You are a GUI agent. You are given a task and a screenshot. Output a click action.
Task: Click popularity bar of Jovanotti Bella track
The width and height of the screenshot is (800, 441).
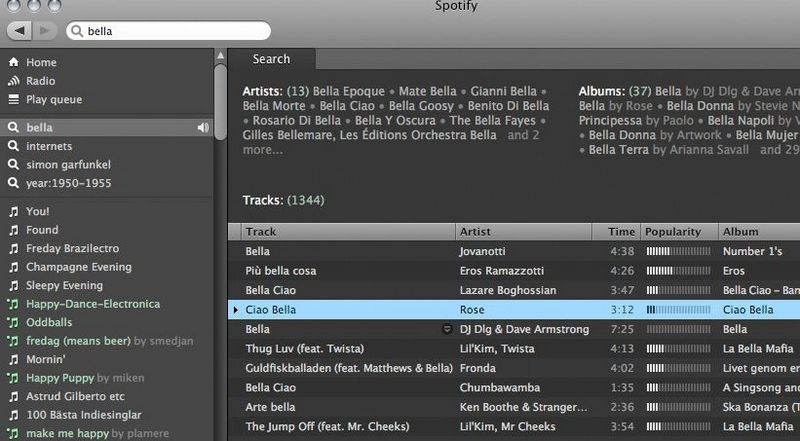(678, 252)
